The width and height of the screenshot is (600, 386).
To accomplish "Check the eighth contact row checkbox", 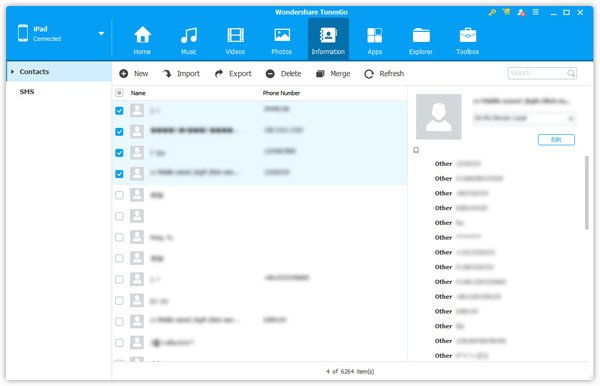I will (119, 259).
